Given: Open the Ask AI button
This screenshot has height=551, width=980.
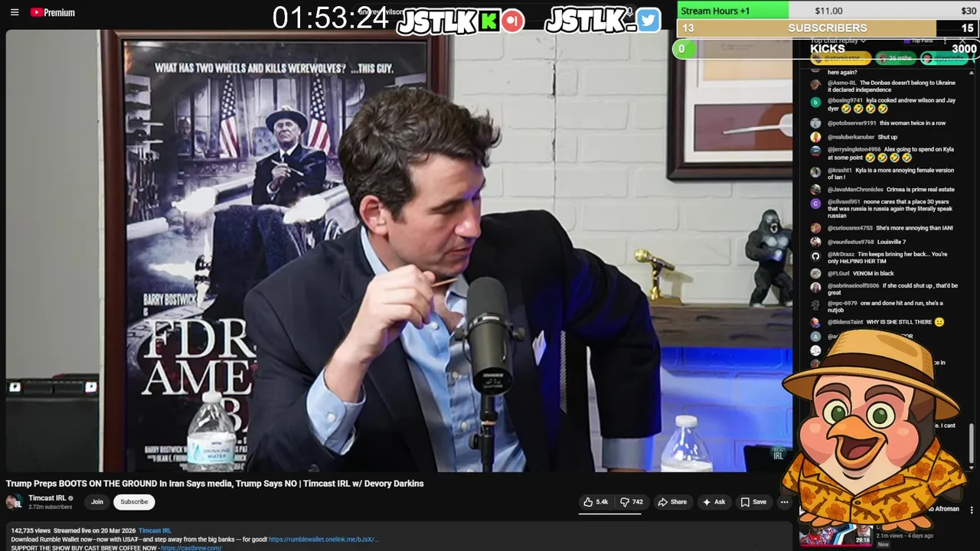Looking at the screenshot, I should click(714, 502).
